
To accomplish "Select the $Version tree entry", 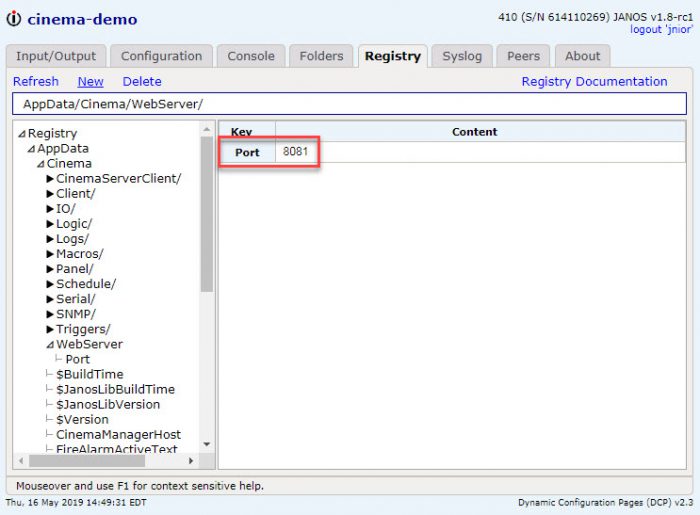I will [82, 419].
